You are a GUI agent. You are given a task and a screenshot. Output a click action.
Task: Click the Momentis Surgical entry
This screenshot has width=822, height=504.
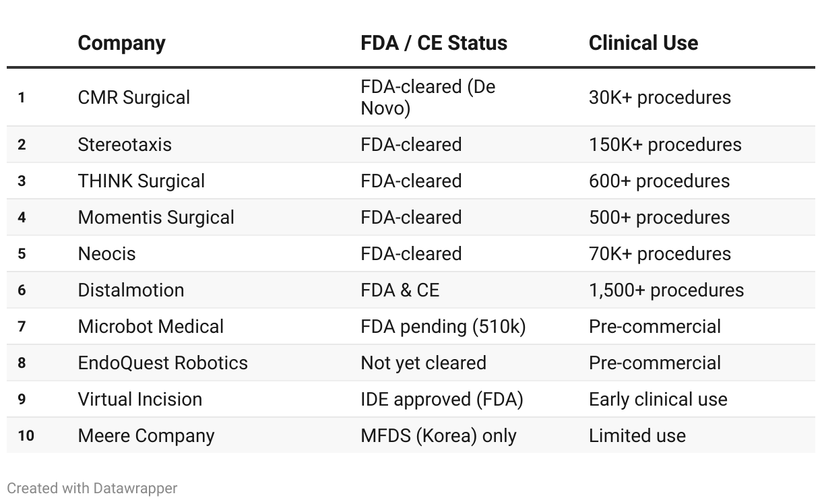click(156, 218)
